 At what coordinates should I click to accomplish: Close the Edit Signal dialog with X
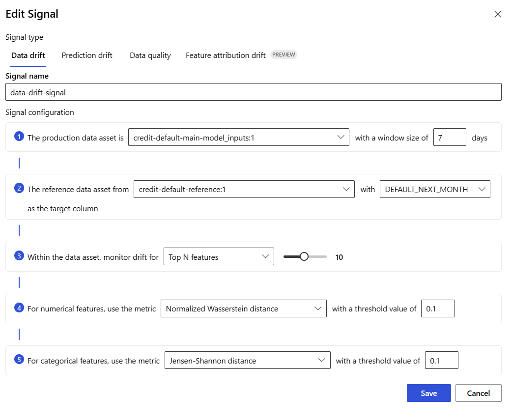pos(498,14)
